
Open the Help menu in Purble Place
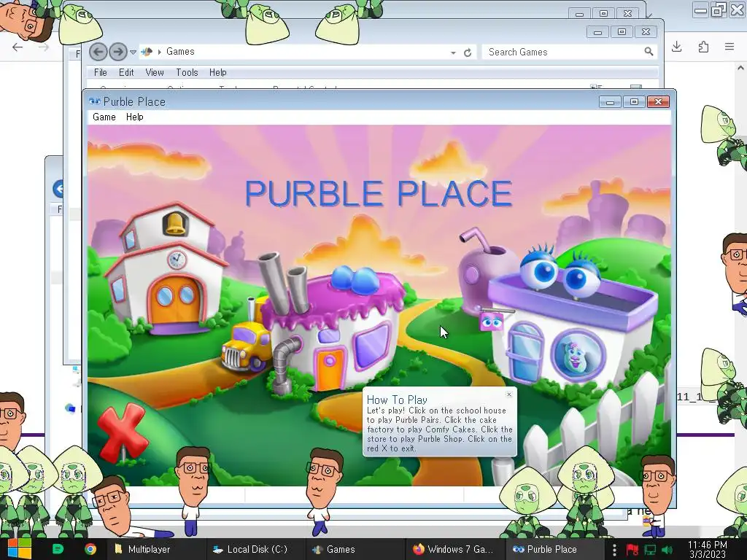tap(135, 117)
